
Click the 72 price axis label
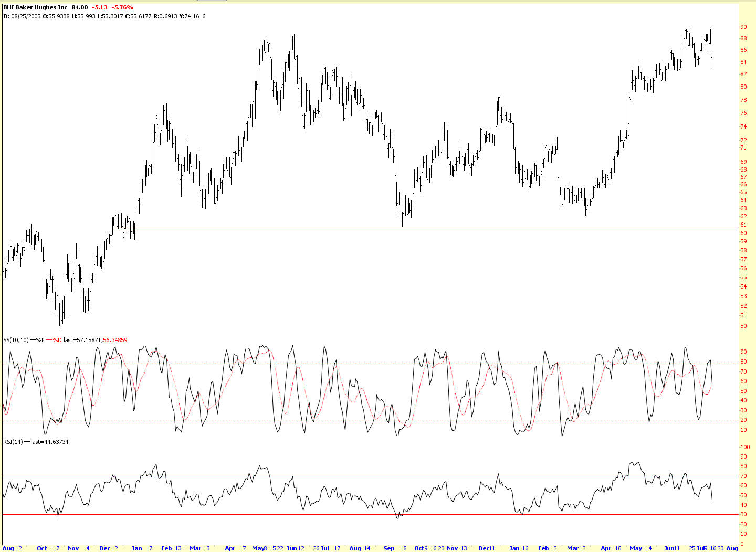[x=743, y=141]
